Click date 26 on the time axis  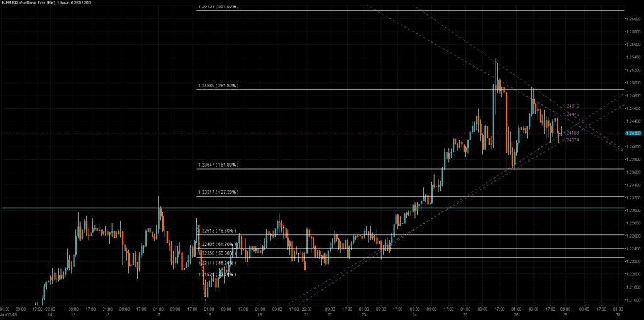coord(517,315)
